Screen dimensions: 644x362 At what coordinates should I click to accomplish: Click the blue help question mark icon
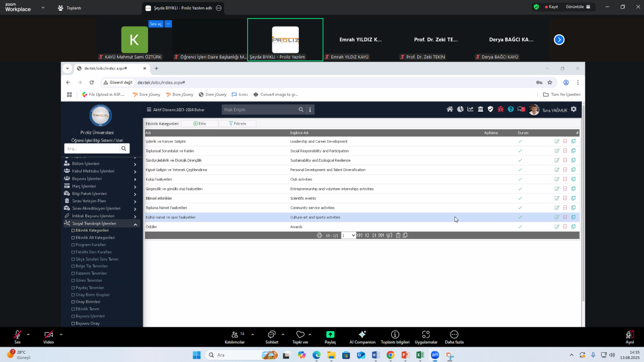(x=510, y=109)
